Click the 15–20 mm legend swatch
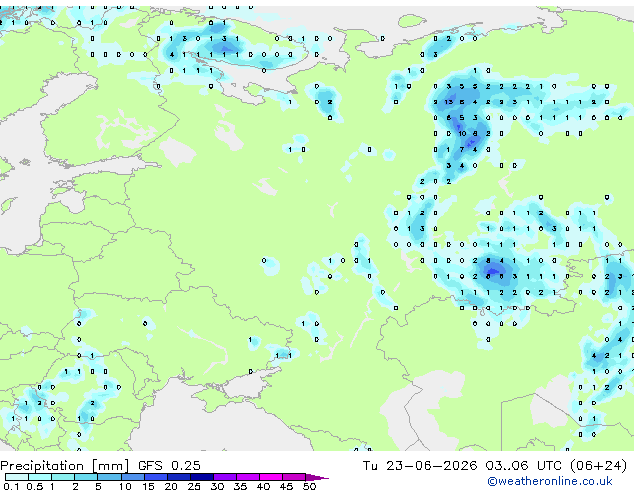 (156, 477)
